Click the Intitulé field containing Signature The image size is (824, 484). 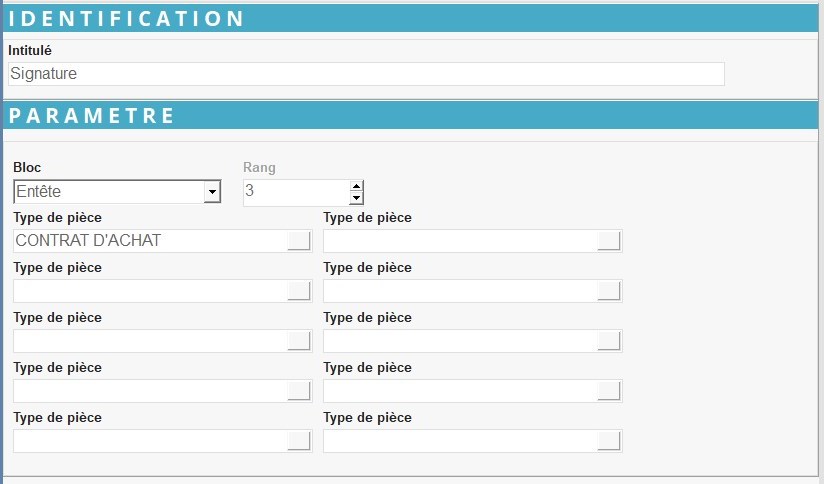pos(365,74)
